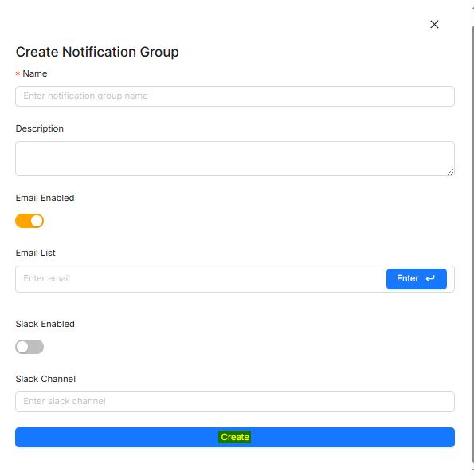The width and height of the screenshot is (474, 476).
Task: Click the vertical scrollbar on the right edge
Action: click(x=472, y=243)
